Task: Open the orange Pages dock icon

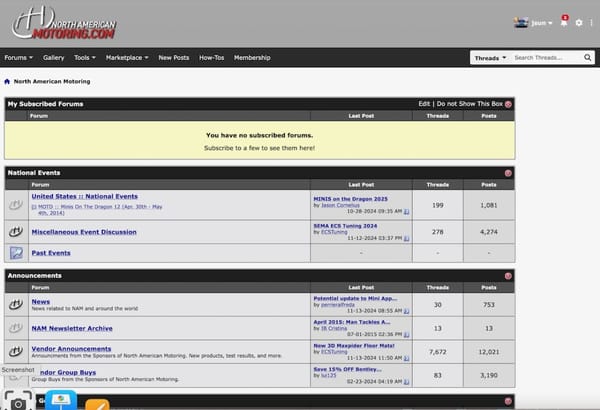Action: pyautogui.click(x=97, y=404)
